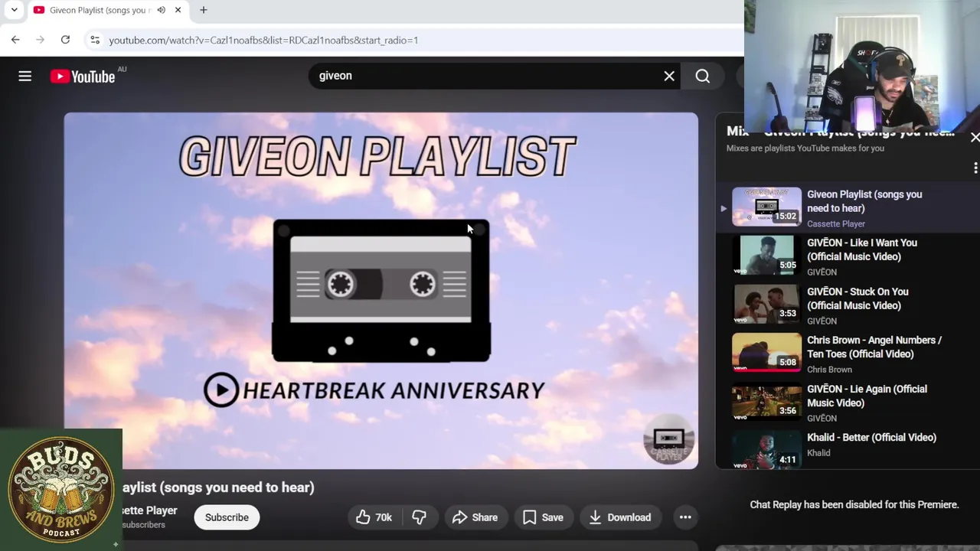980x551 pixels.
Task: Close the Giveon Playlist browser tab
Action: point(178,10)
